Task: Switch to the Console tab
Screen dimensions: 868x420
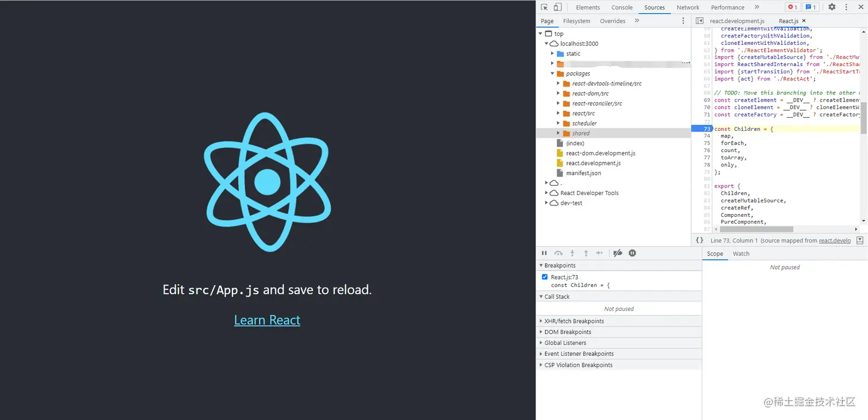Action: tap(622, 7)
